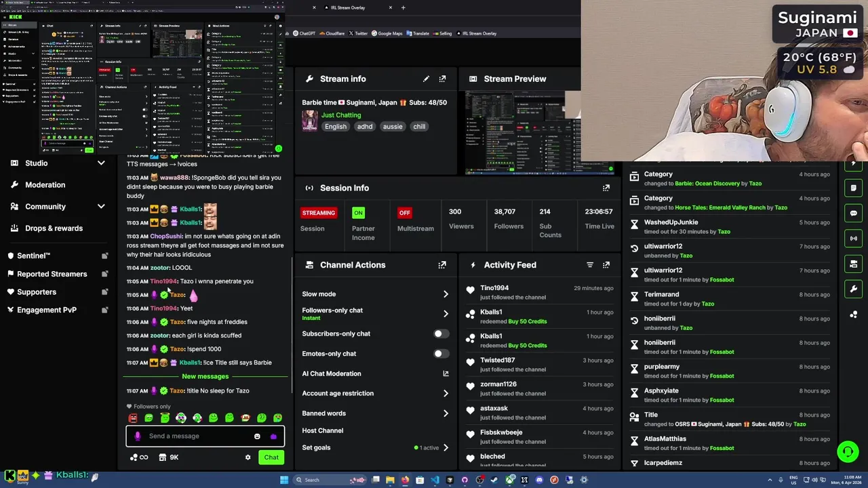Open Sentinel external link icon

point(104,256)
